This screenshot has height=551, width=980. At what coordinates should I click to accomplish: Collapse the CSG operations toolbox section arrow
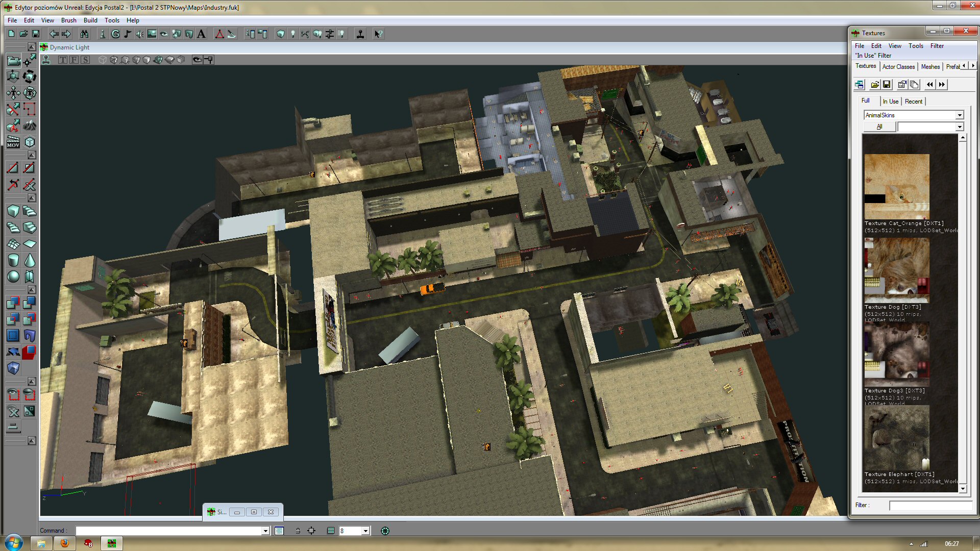32,290
